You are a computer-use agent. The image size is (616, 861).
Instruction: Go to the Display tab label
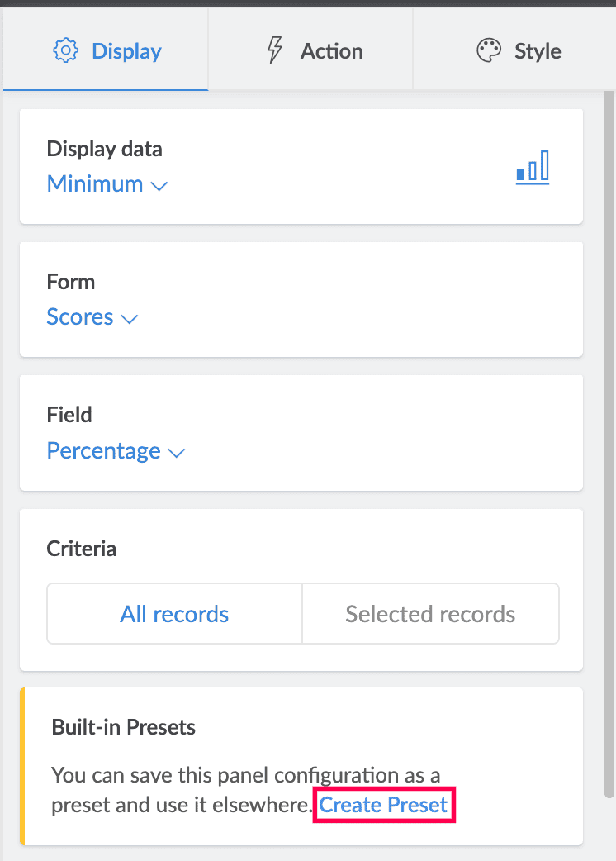[x=126, y=51]
